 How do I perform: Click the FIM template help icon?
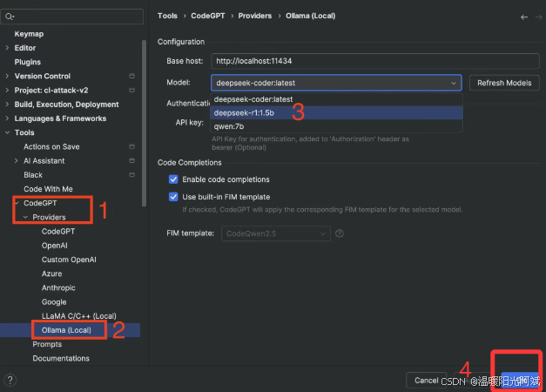(x=339, y=233)
